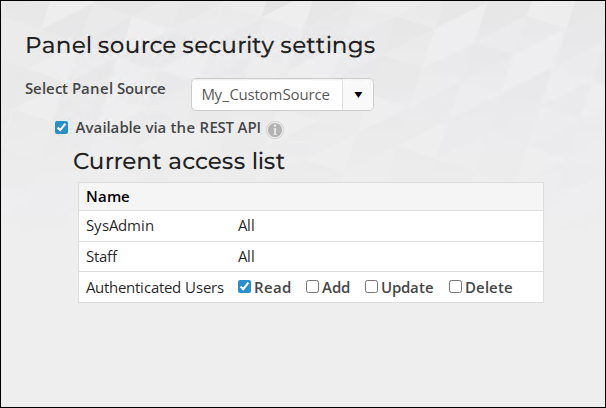The width and height of the screenshot is (606, 408).
Task: Open the panel source dropdown arrow
Action: tap(358, 95)
